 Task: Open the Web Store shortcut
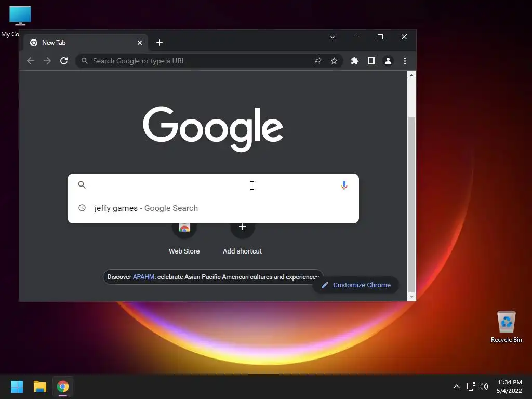tap(184, 238)
